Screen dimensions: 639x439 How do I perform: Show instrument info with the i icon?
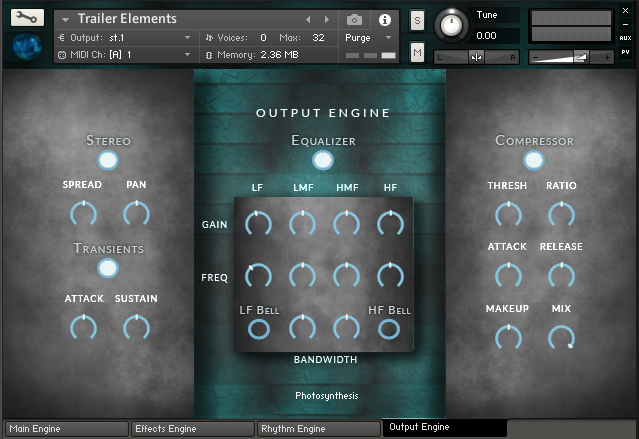385,20
